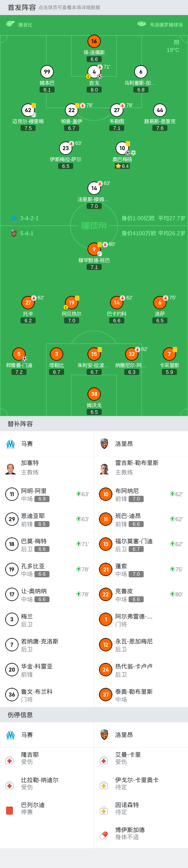188x868 pixels.
Task: Open injured player 隆吉耶 entry
Action: (x=47, y=758)
